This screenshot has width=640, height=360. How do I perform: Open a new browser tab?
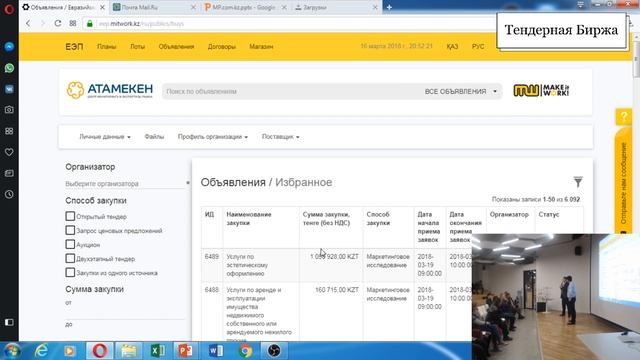click(x=389, y=7)
